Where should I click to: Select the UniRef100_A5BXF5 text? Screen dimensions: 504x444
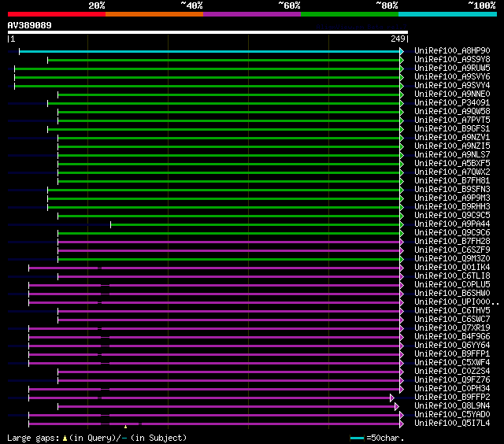pos(452,164)
